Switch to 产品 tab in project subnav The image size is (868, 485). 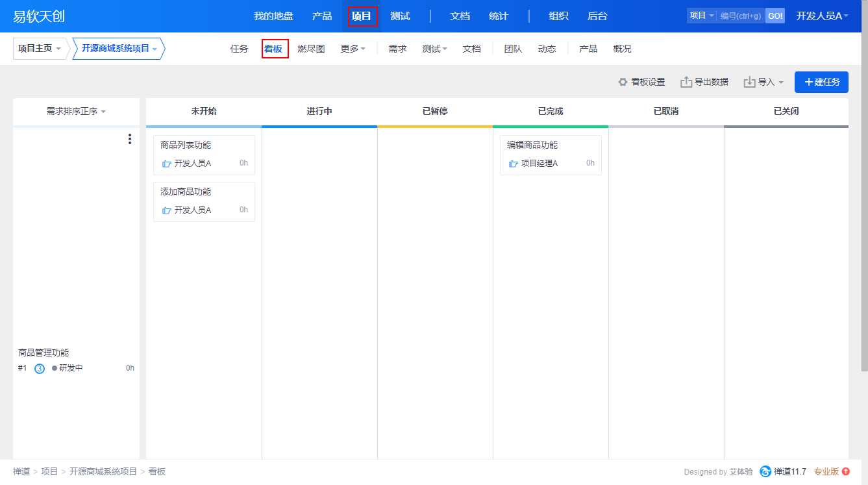[588, 49]
